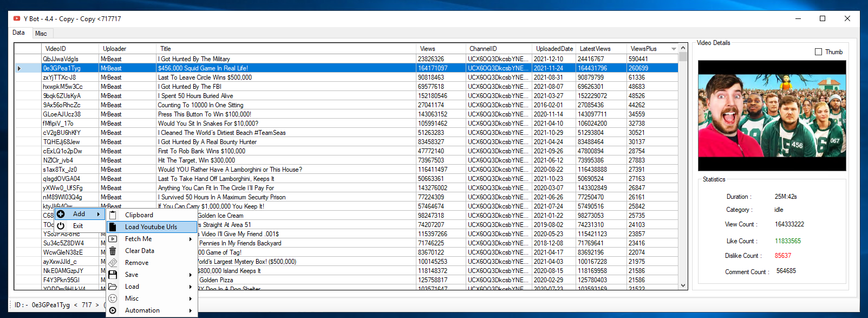This screenshot has width=868, height=318.
Task: Click the current-row arrow indicator in row header
Action: click(x=19, y=68)
